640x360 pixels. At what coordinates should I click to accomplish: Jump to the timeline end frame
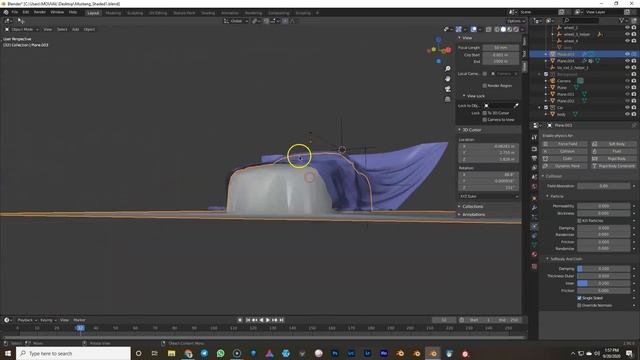point(281,320)
